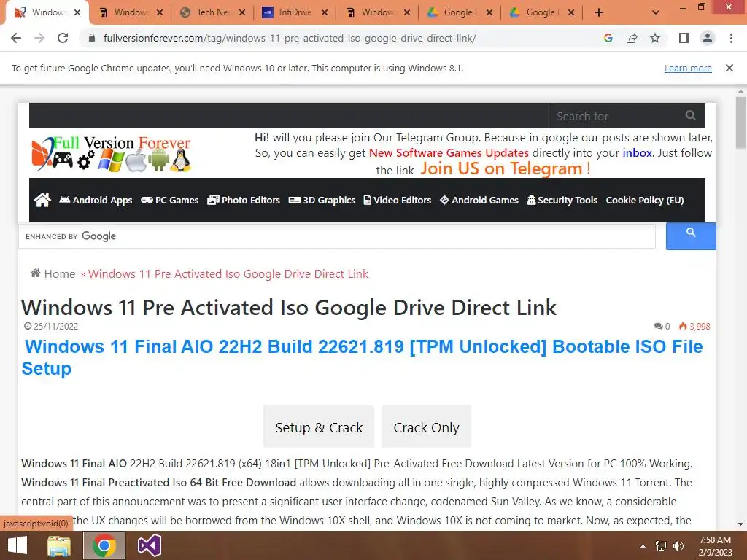Image resolution: width=747 pixels, height=560 pixels.
Task: Click the site search magnifier icon
Action: point(690,115)
